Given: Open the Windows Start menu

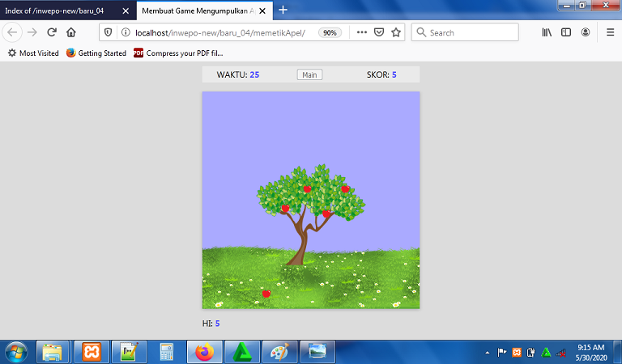Looking at the screenshot, I should click(16, 352).
